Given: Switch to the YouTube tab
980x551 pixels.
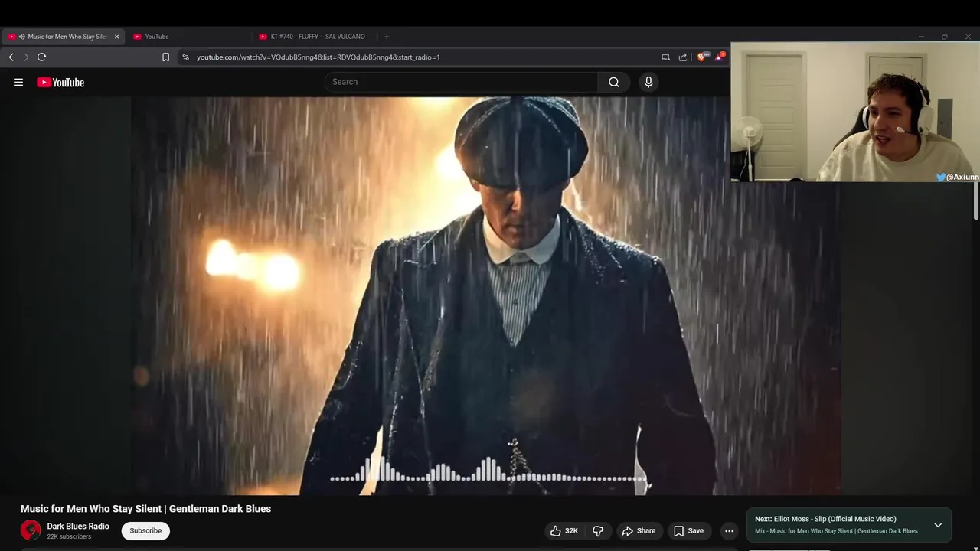Looking at the screenshot, I should click(x=188, y=36).
